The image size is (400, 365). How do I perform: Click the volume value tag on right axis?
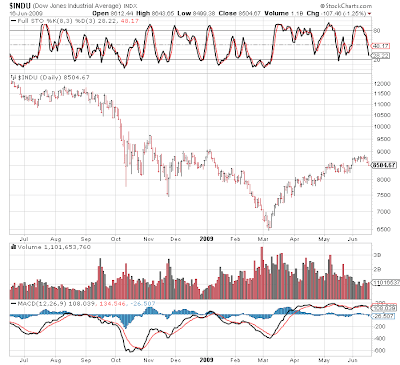click(385, 282)
